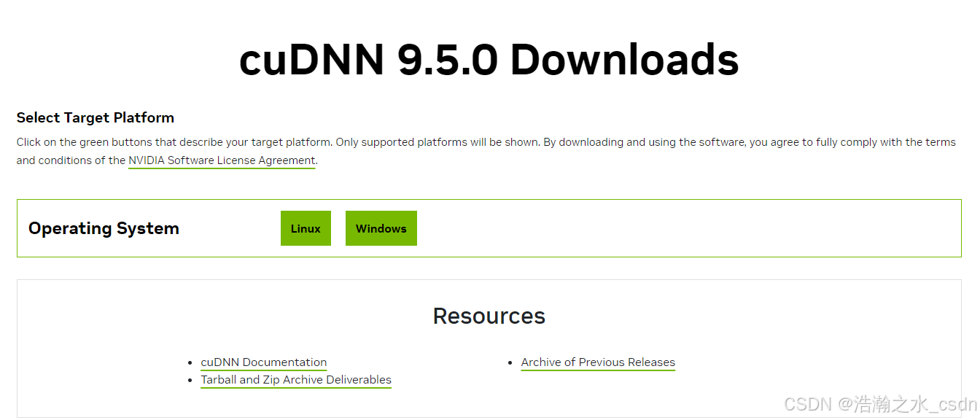Image resolution: width=980 pixels, height=420 pixels.
Task: Click the Operating System label
Action: point(104,228)
